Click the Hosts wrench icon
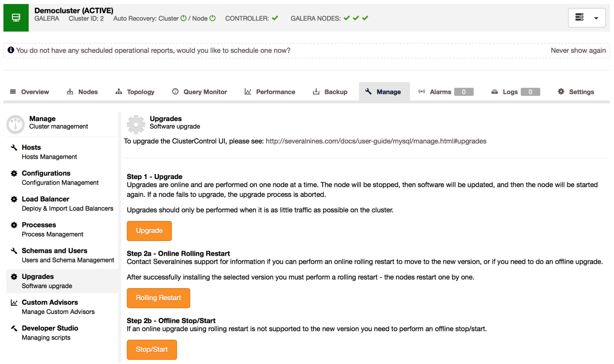614x364 pixels. point(14,147)
